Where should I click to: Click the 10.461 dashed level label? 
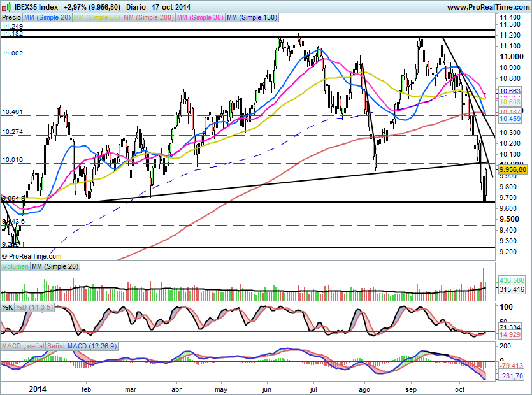(13, 111)
